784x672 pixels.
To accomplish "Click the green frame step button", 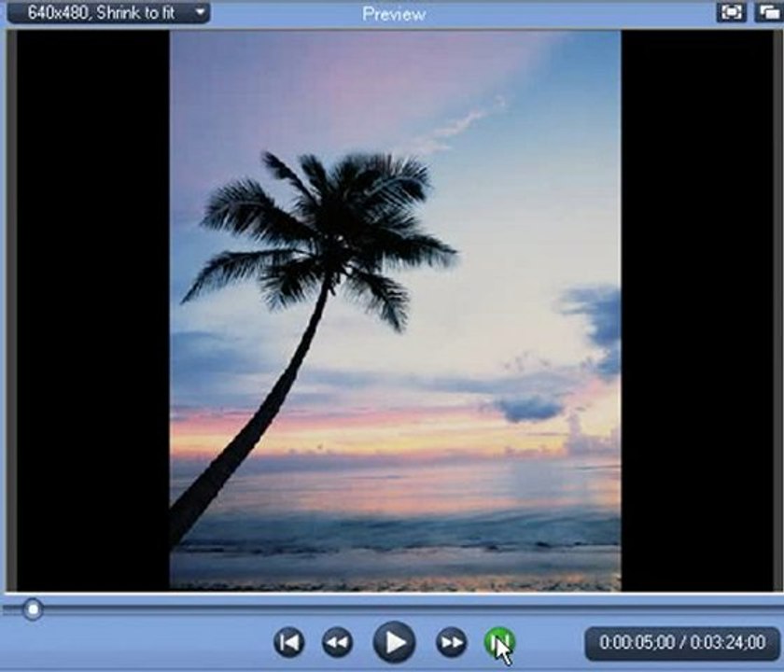I will [499, 642].
